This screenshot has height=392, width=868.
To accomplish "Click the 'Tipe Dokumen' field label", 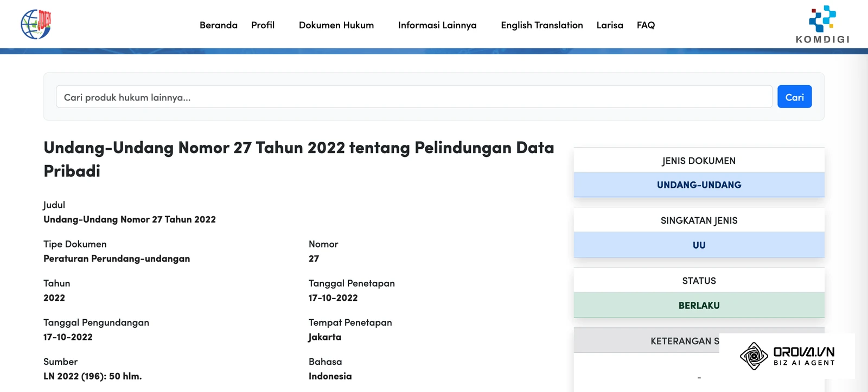I will 75,244.
